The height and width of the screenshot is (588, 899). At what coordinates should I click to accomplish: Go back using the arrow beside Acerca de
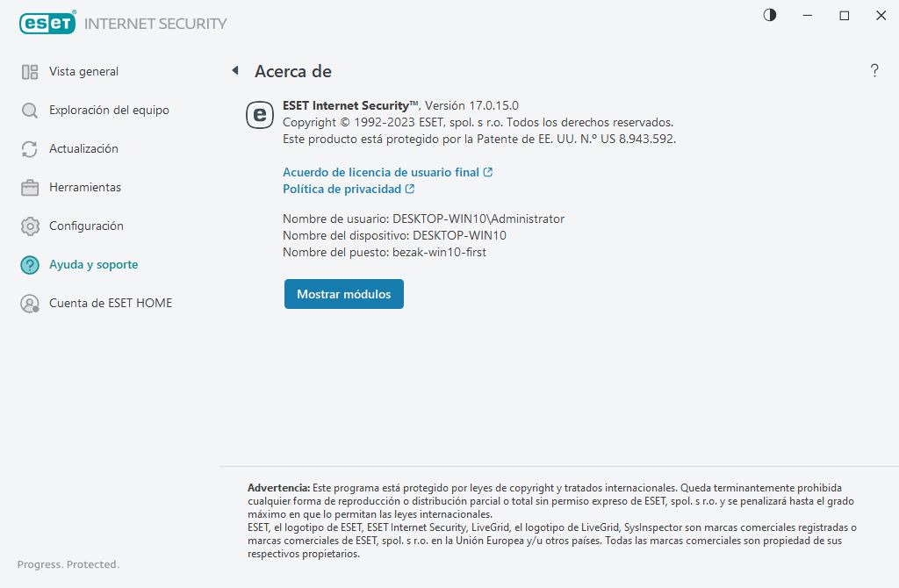pyautogui.click(x=235, y=71)
